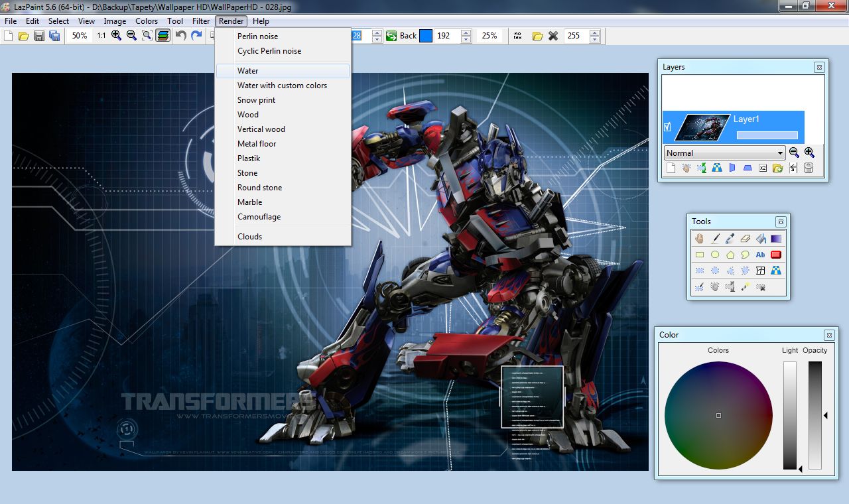Screen dimensions: 849x504
Task: Click Delete layer trash icon in Layers
Action: pos(809,168)
